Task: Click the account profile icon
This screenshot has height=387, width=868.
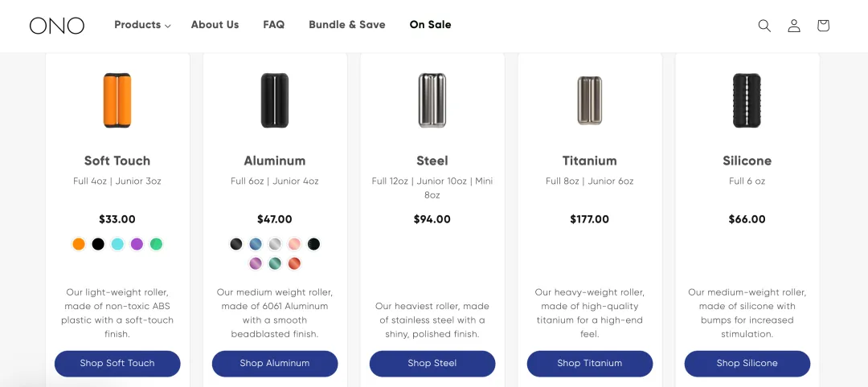Action: 794,26
